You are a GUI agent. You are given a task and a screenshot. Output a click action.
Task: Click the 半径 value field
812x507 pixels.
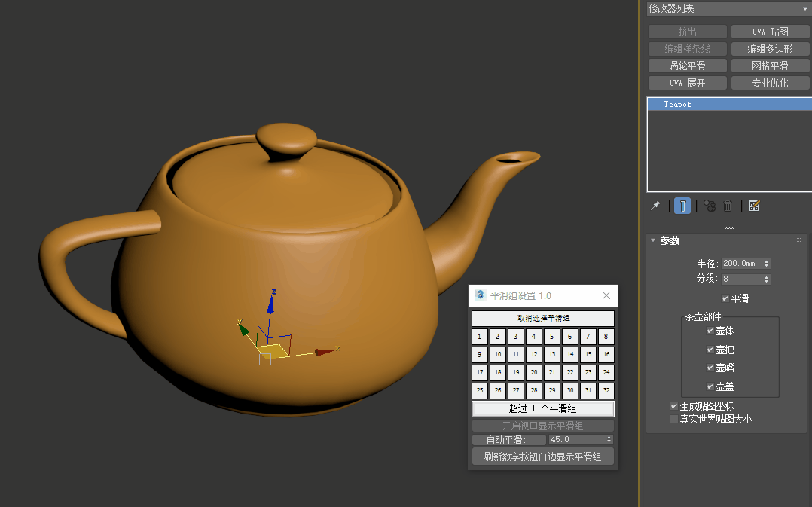coord(741,264)
